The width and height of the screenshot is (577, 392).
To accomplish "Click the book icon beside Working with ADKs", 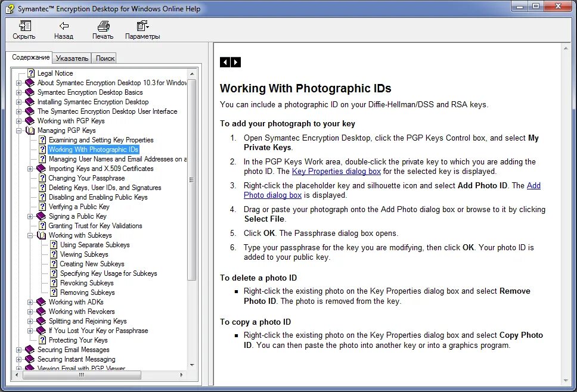I will [41, 302].
